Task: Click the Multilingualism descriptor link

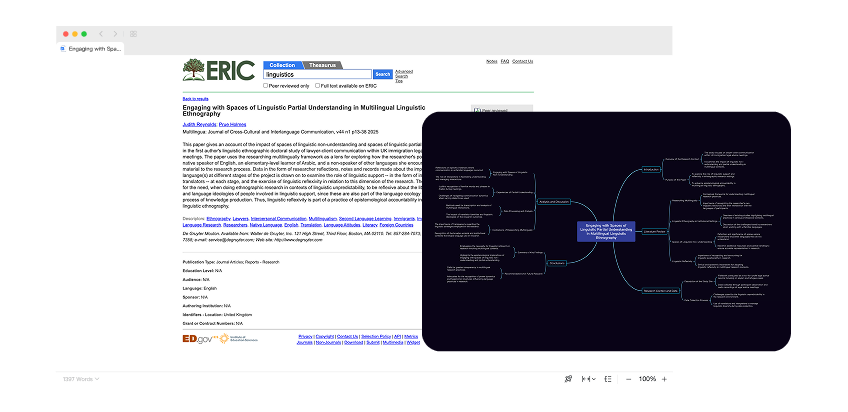Action: point(323,218)
